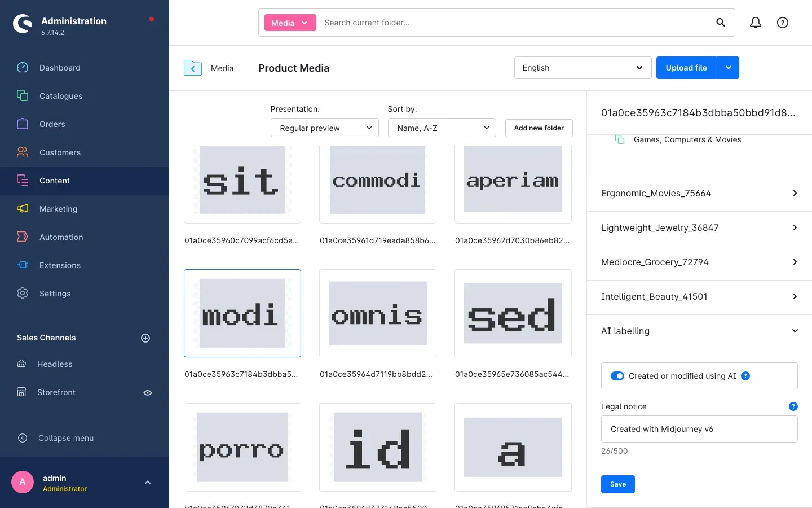
Task: Open the Media search type dropdown
Action: tap(290, 23)
